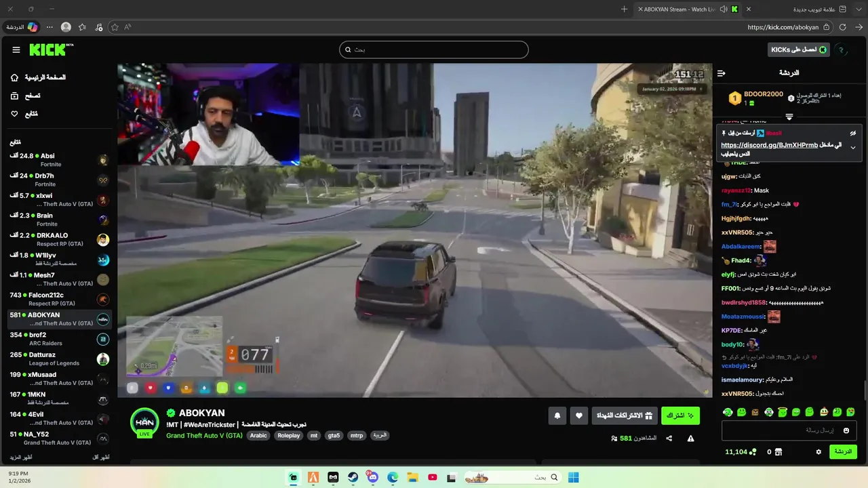Click the ABOKYAN streamer avatar

(x=144, y=422)
